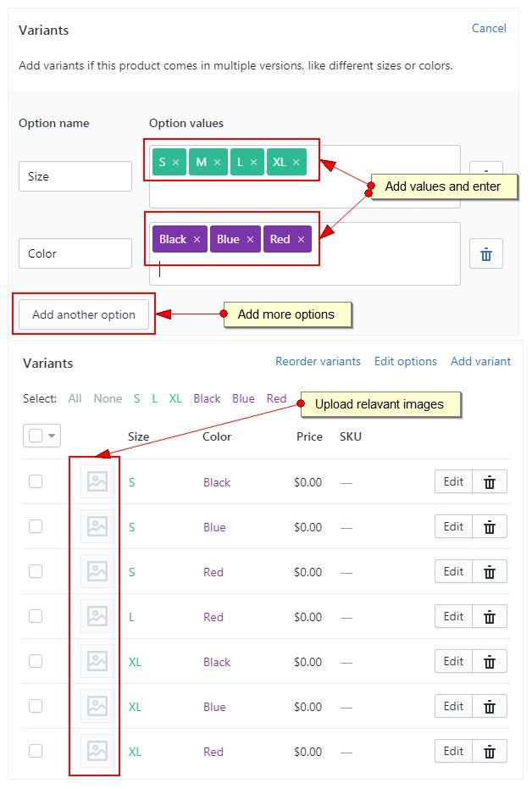
Task: Click Add variant link
Action: click(480, 361)
